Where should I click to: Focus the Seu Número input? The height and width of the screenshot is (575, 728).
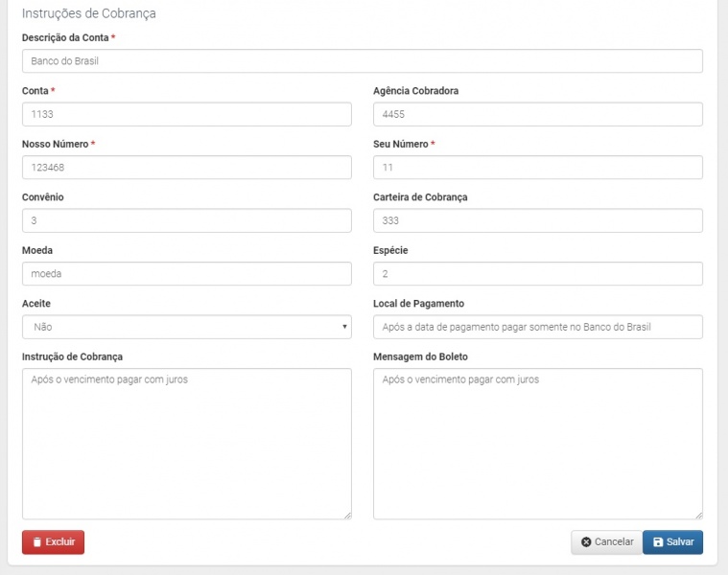click(x=538, y=168)
